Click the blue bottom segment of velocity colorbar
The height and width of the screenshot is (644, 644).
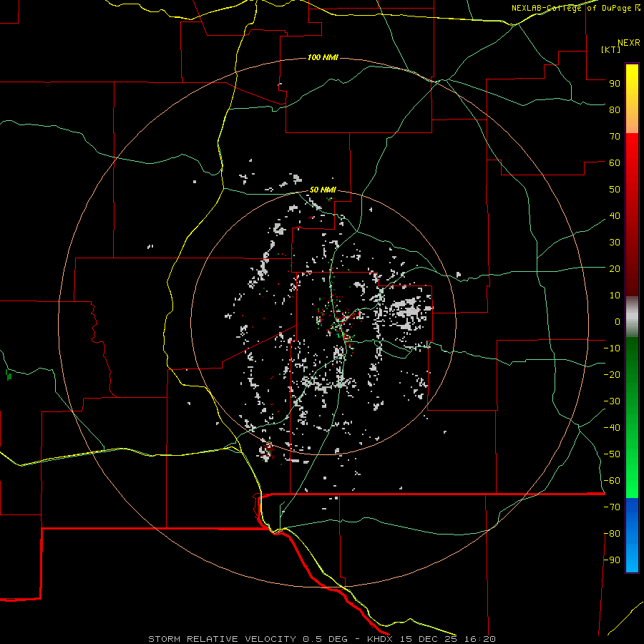(x=632, y=535)
